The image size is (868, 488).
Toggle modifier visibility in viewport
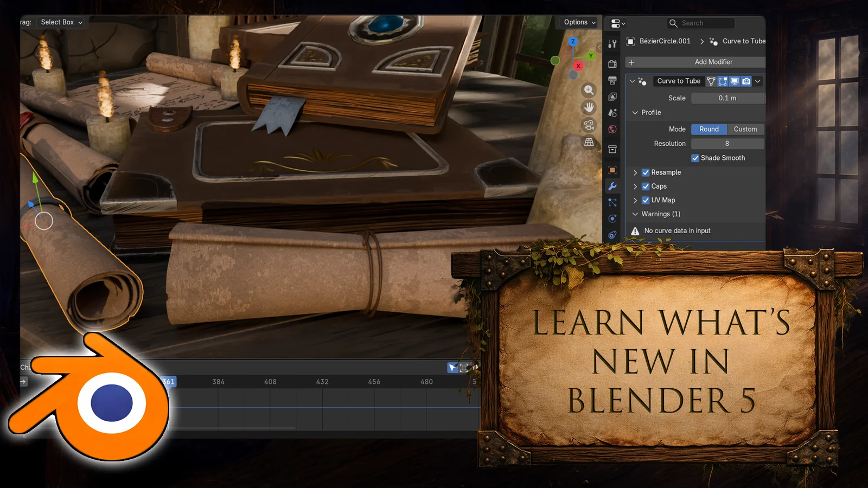[x=735, y=81]
